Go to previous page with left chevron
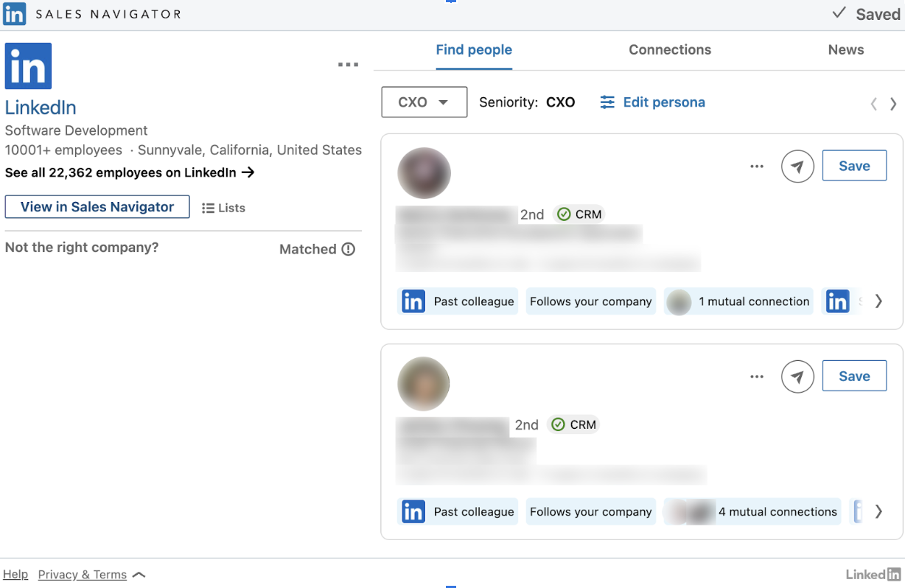905x588 pixels. click(x=874, y=104)
